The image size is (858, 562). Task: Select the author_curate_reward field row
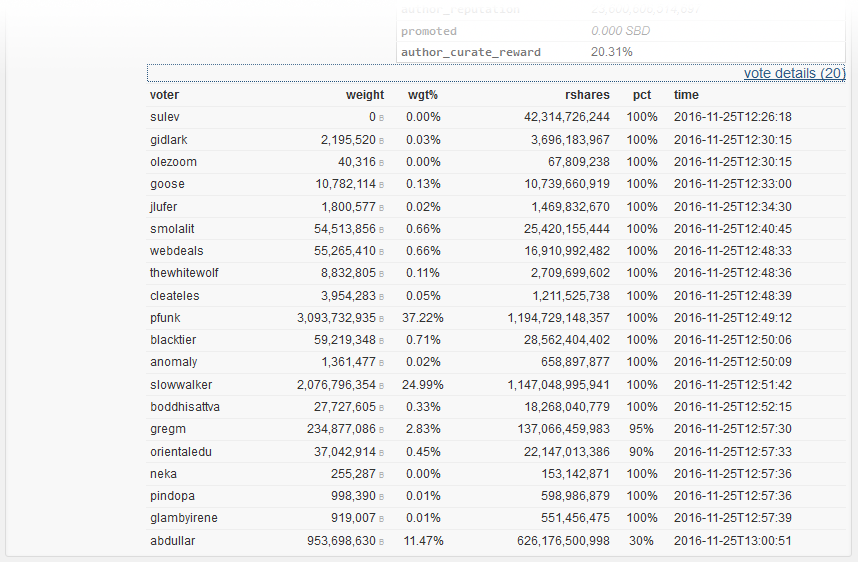621,52
